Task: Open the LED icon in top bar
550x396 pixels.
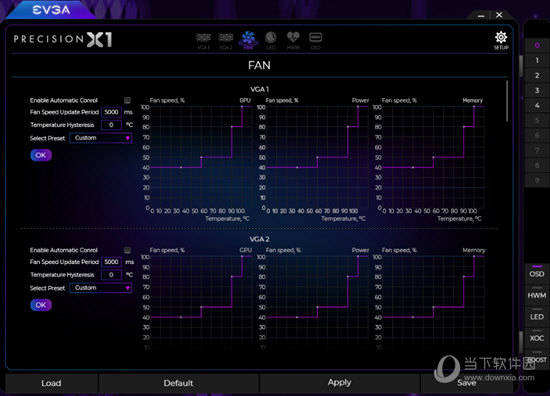Action: (x=271, y=40)
